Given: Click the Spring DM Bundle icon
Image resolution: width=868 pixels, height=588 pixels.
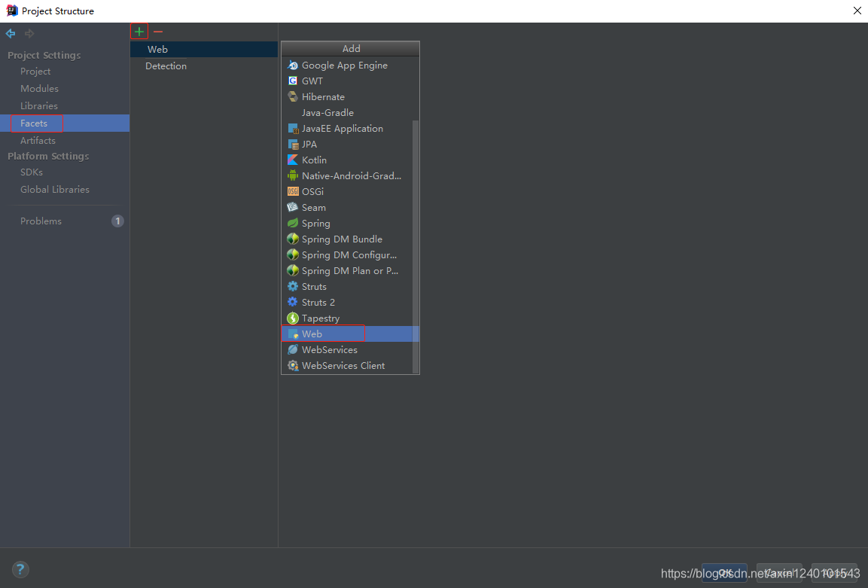Looking at the screenshot, I should [293, 239].
